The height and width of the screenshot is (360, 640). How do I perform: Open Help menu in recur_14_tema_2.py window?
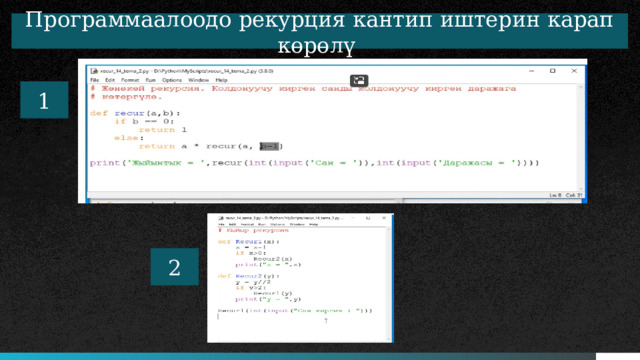pos(221,80)
